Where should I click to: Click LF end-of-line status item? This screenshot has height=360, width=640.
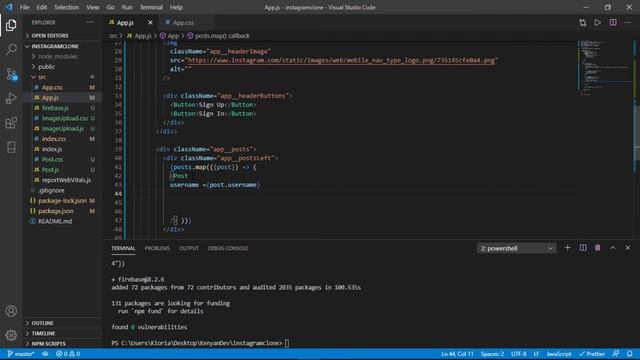pyautogui.click(x=536, y=354)
